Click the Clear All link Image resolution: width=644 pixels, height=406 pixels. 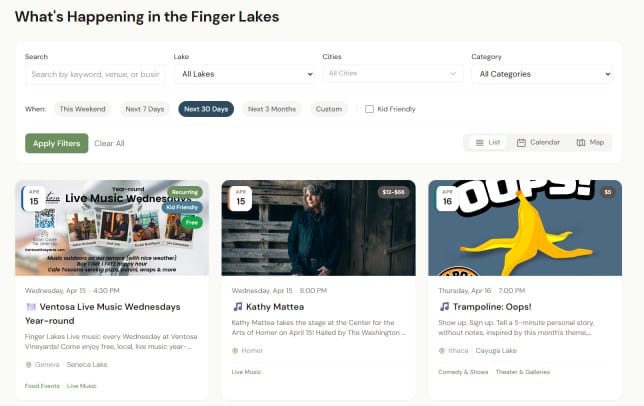click(x=109, y=143)
